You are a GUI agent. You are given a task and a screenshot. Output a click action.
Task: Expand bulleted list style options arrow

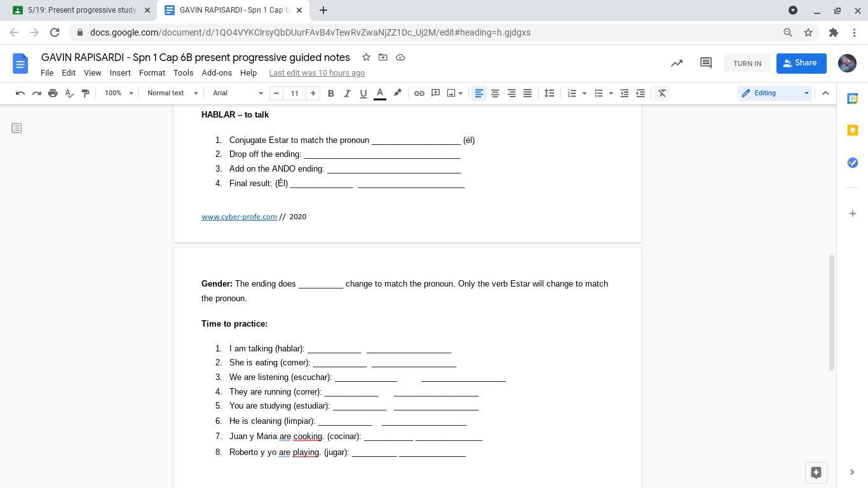(611, 93)
